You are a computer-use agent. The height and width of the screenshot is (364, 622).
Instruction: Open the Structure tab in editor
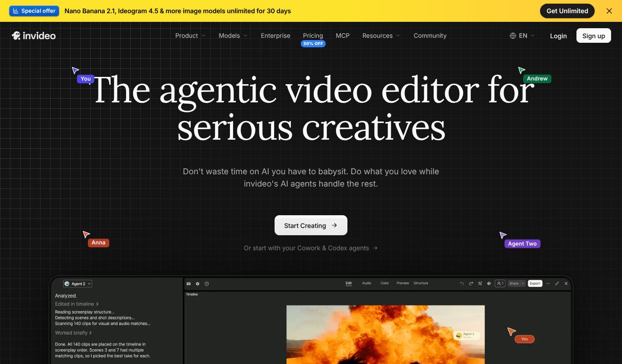(421, 283)
